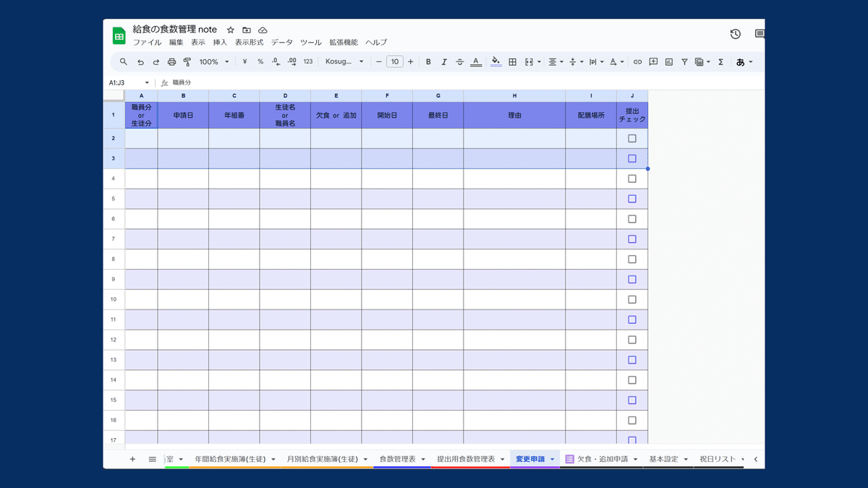The height and width of the screenshot is (488, 868).
Task: Redo the last action
Action: (x=156, y=62)
